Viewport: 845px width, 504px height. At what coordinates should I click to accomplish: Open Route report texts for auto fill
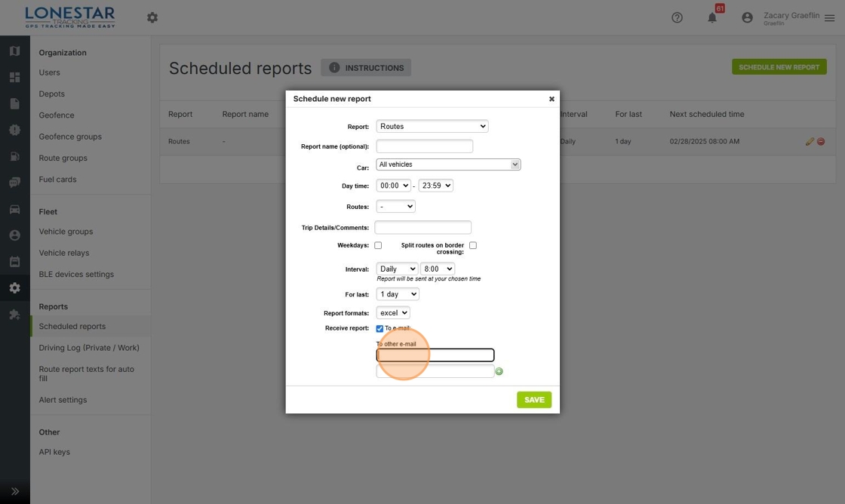click(x=87, y=373)
